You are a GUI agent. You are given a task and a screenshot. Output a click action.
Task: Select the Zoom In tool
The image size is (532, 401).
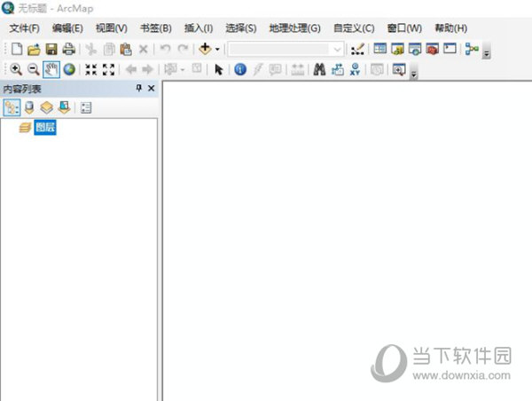(16, 69)
